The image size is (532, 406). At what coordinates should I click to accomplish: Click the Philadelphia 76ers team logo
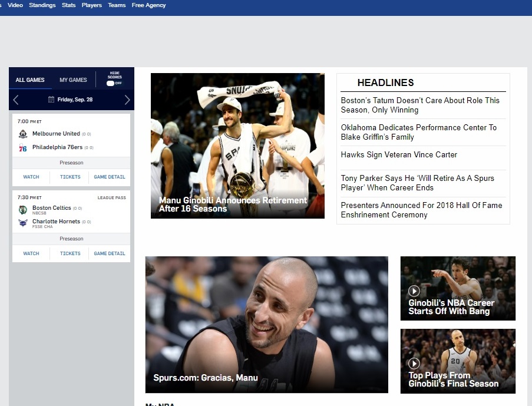pyautogui.click(x=23, y=148)
